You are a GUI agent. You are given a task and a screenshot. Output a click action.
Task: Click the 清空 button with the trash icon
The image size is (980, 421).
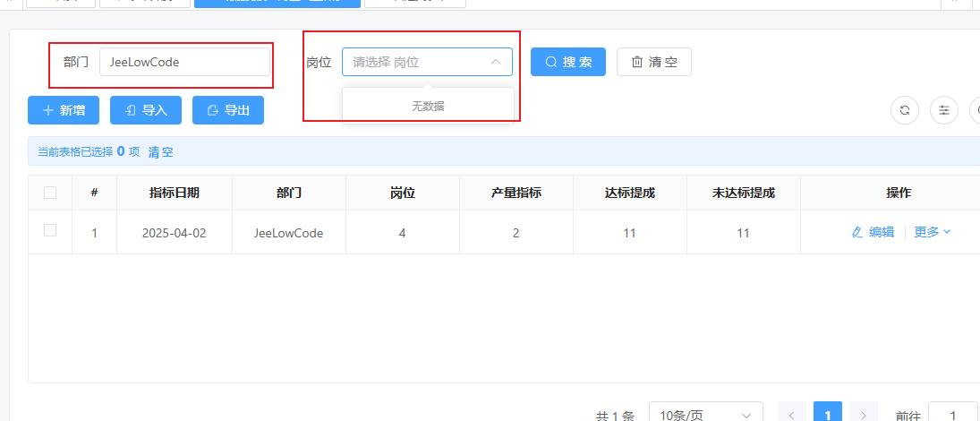click(653, 62)
